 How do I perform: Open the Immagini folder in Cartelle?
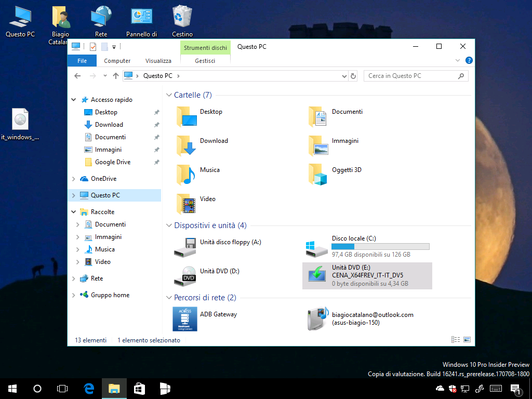coord(333,145)
